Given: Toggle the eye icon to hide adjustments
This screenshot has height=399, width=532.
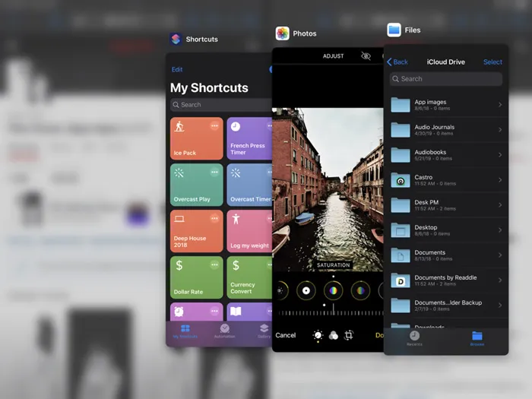Looking at the screenshot, I should 366,56.
